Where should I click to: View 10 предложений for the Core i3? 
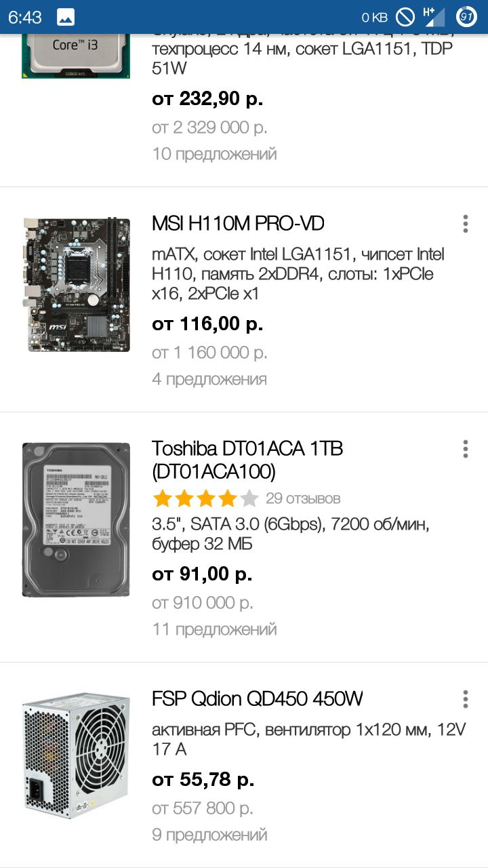(214, 154)
